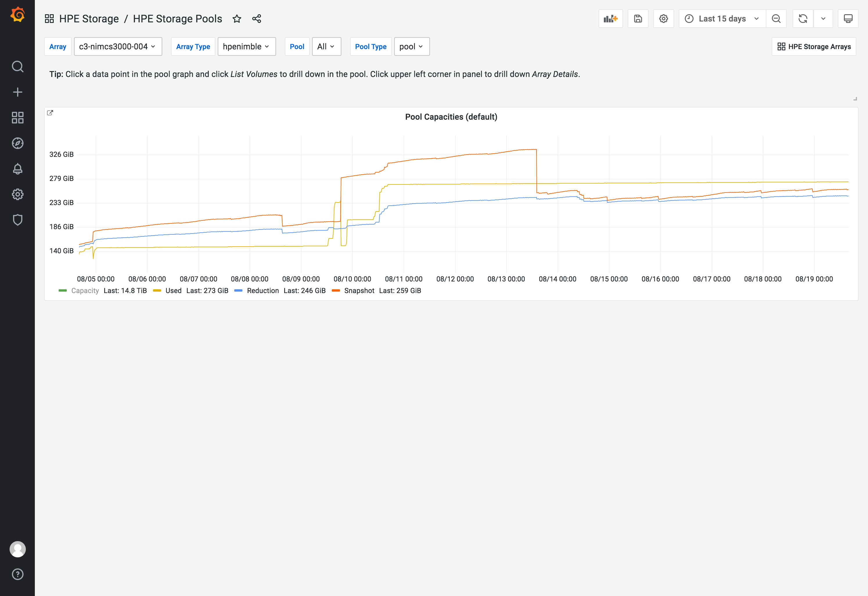Screen dimensions: 868x596
Task: Save dashboard using disk icon
Action: pyautogui.click(x=638, y=19)
